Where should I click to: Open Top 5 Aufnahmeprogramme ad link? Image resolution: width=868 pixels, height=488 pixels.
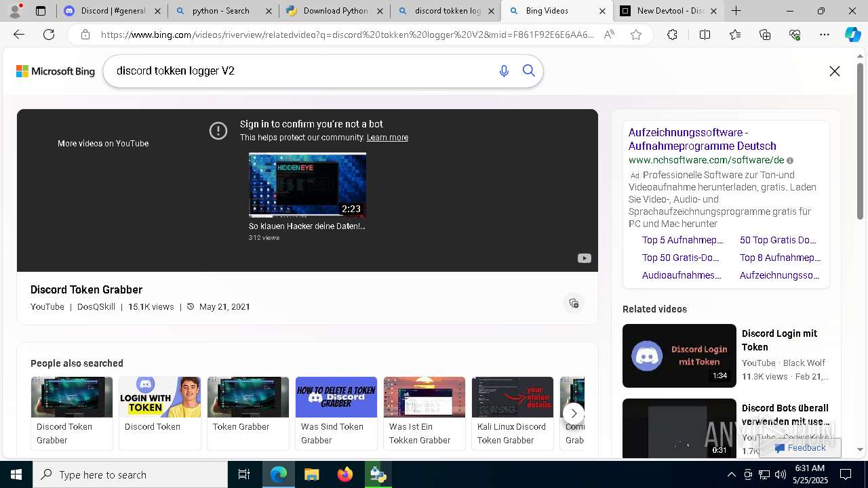[x=683, y=240]
